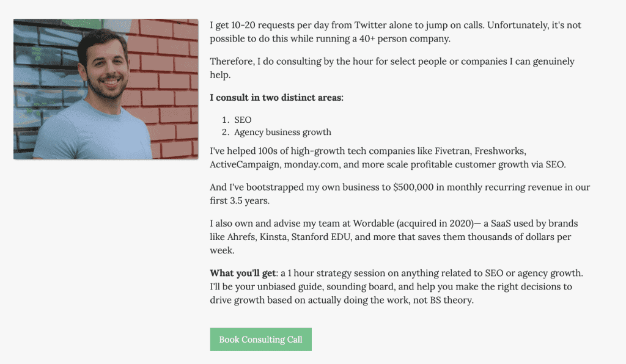626x364 pixels.
Task: Click the "2." list number marker
Action: point(226,132)
